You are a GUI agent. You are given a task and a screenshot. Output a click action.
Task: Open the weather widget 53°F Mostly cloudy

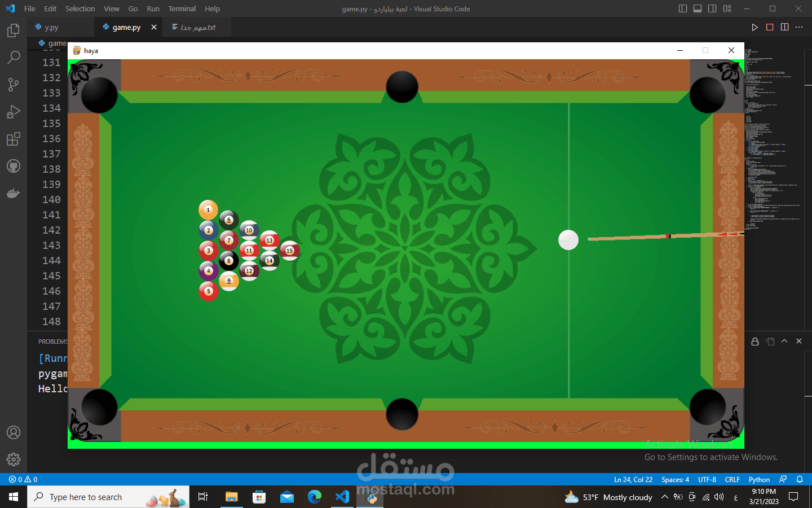coord(608,497)
